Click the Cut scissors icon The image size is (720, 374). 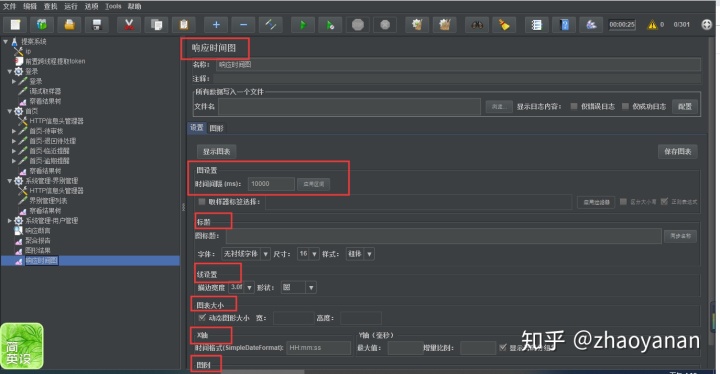coord(129,24)
